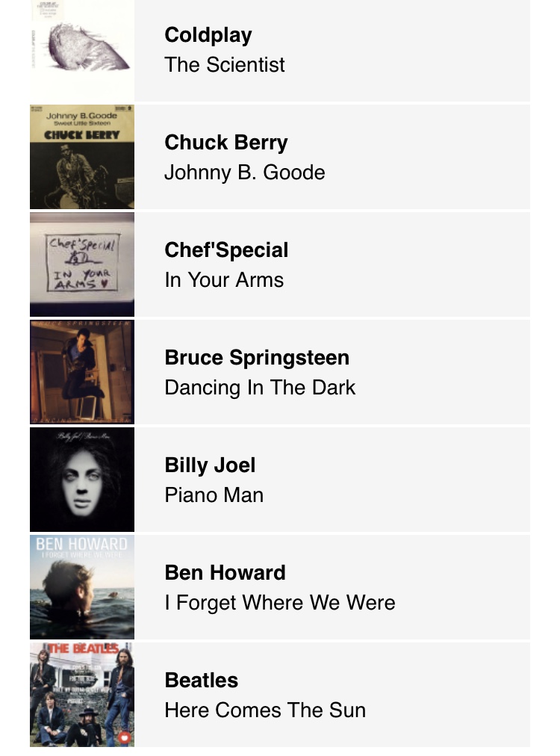
Task: Select the Chuck Berry album artwork
Action: (82, 157)
